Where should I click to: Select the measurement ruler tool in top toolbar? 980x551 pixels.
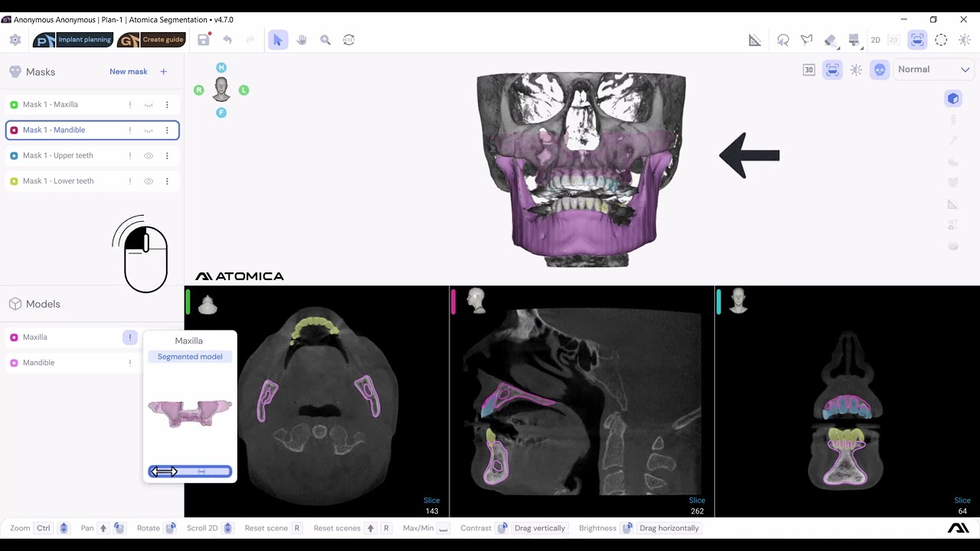tap(755, 40)
